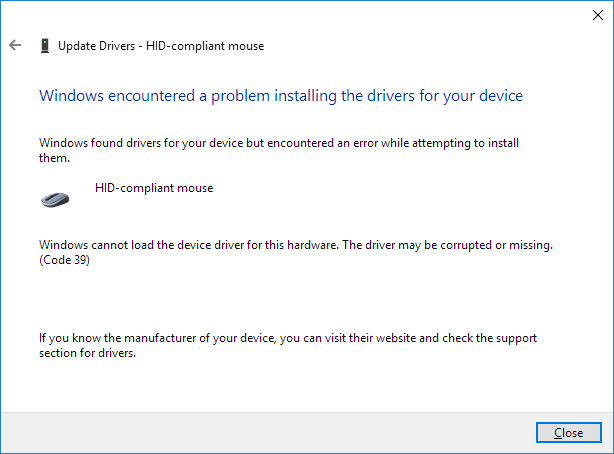Click the "Update Drivers - HID-compliant mouse" title text
Image resolution: width=614 pixels, height=454 pixels.
(161, 46)
